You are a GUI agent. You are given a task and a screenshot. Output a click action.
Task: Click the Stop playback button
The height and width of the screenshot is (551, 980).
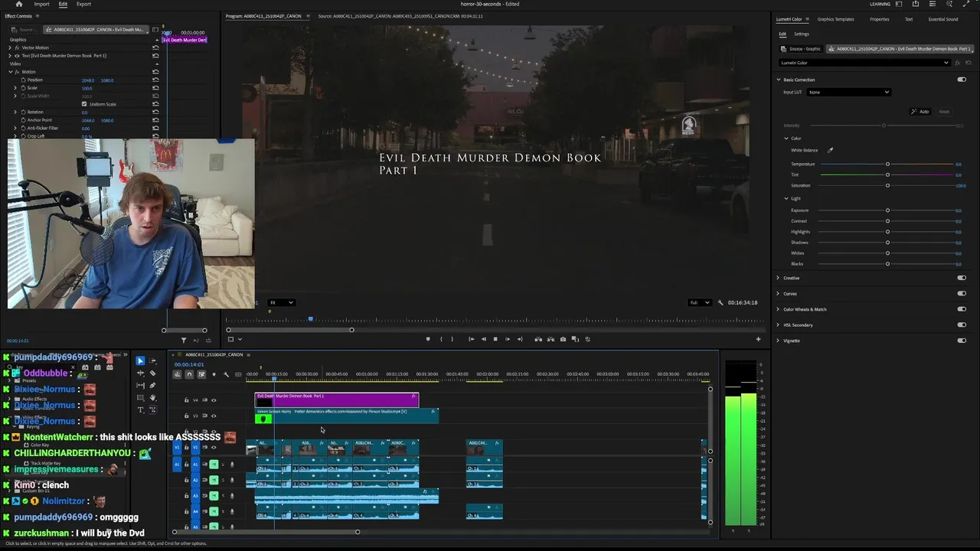pyautogui.click(x=495, y=339)
